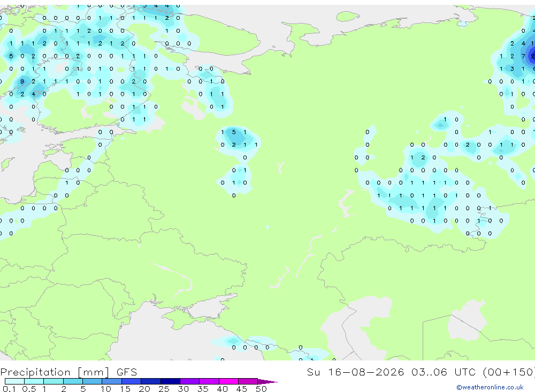Click the "0.5" legend scale label
This screenshot has width=535, height=392.
click(x=29, y=389)
